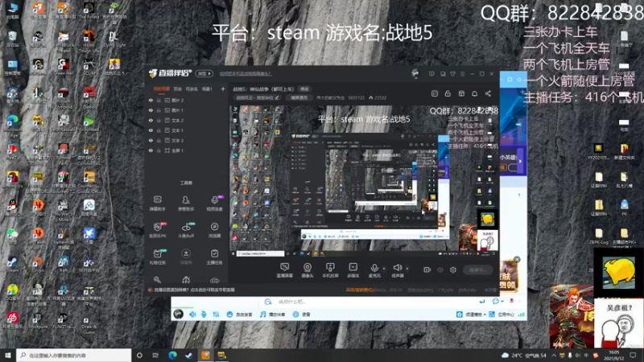Switch to the 场景1 tab
Screen dimensions: 644x362
(207, 88)
